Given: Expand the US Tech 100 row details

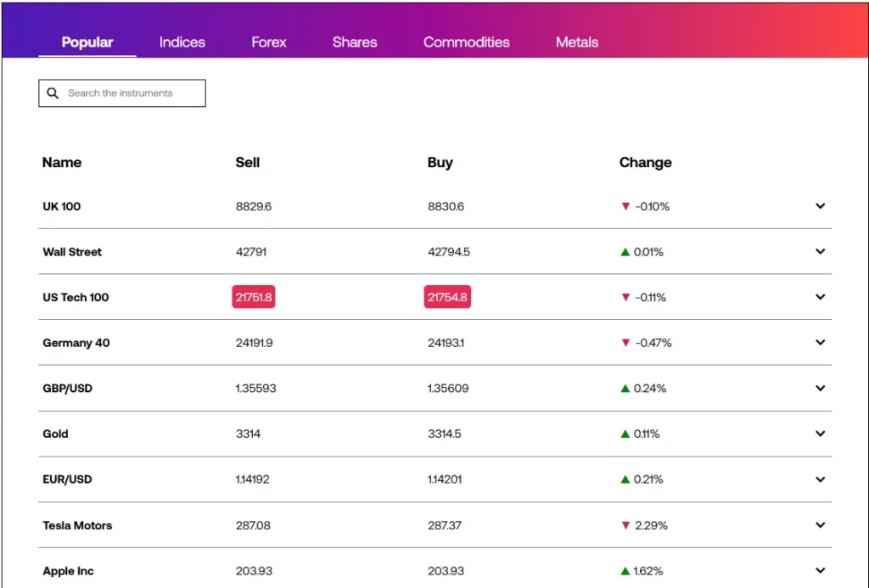Looking at the screenshot, I should coord(820,297).
